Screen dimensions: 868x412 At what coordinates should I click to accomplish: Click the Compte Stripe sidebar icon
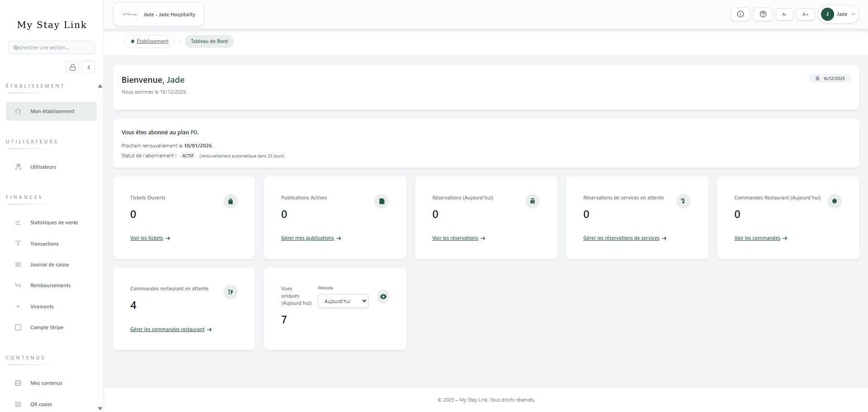coord(18,327)
